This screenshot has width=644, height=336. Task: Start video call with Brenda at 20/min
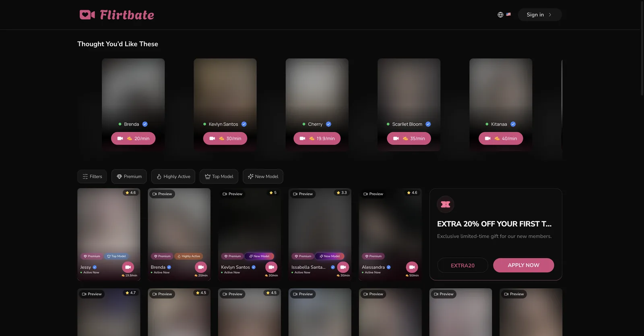tap(133, 138)
